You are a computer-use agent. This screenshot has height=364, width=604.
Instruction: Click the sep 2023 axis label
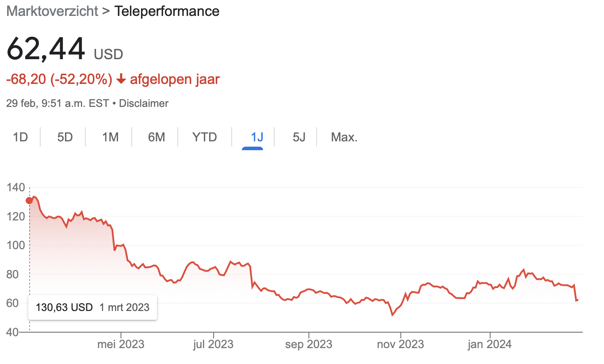tap(309, 344)
